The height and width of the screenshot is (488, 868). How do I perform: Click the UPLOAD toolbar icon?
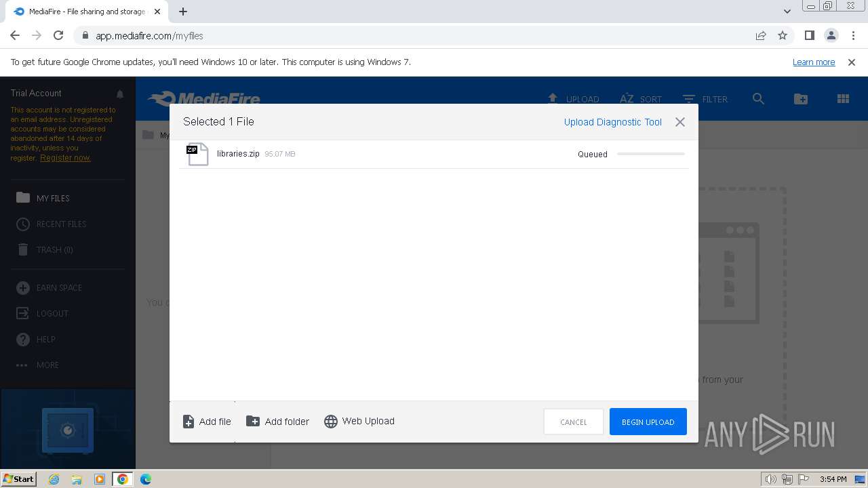(553, 99)
